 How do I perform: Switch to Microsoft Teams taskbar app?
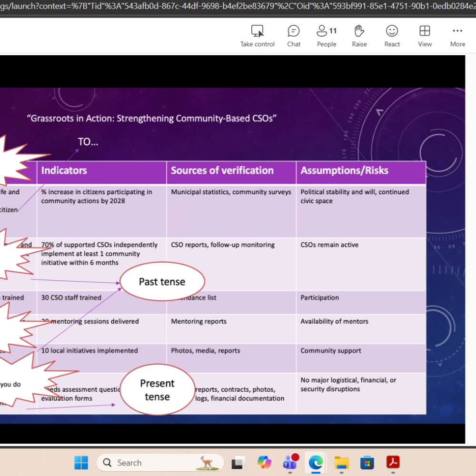tap(290, 462)
